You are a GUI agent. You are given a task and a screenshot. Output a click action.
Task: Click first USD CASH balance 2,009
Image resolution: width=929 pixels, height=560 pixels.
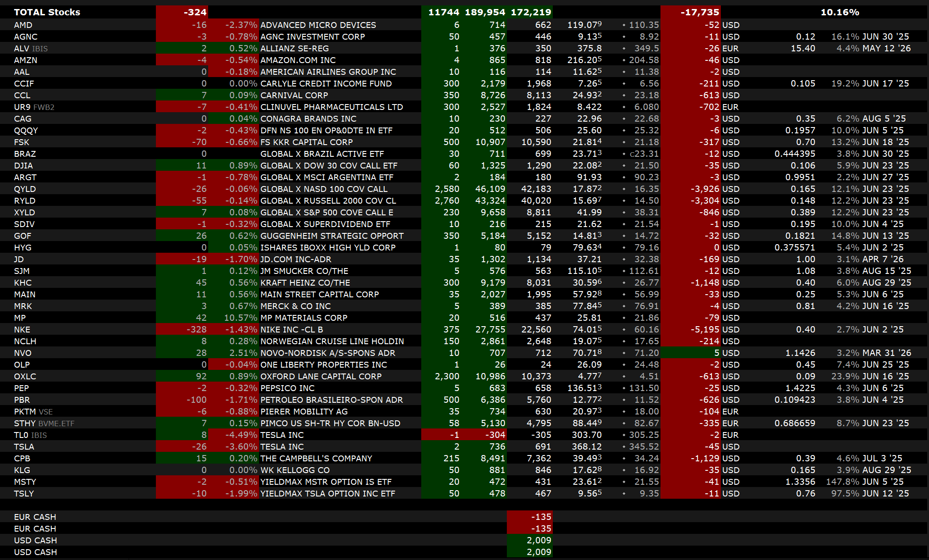(x=539, y=540)
